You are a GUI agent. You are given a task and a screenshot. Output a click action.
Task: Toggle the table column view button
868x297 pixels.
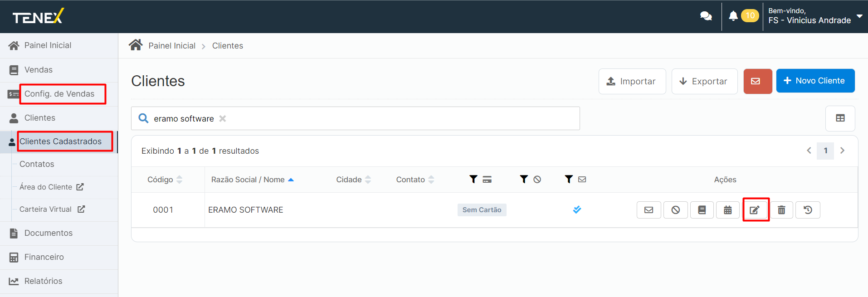[840, 118]
